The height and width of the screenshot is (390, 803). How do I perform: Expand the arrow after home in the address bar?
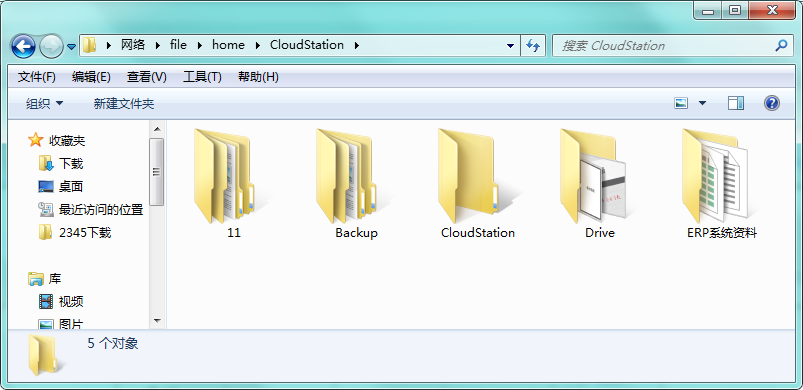258,45
